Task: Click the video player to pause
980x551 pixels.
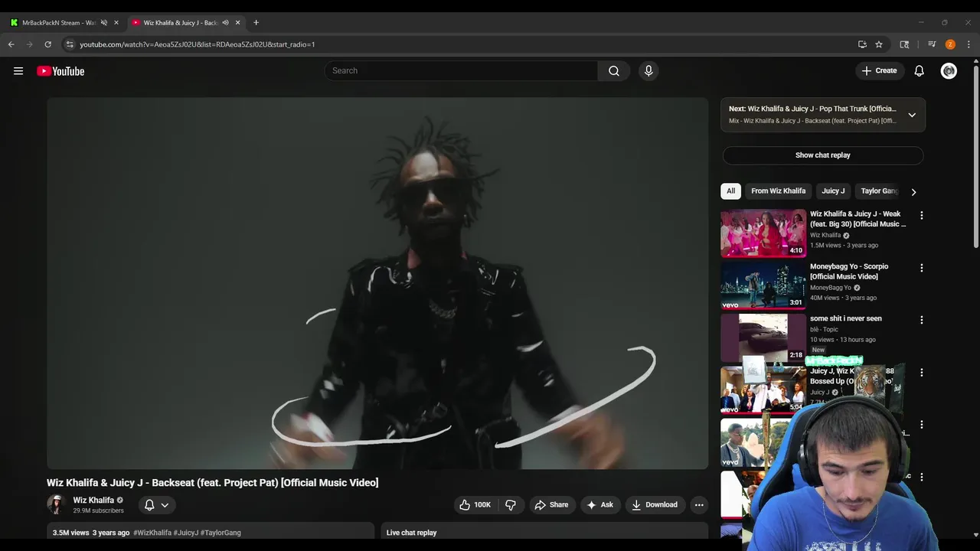Action: pyautogui.click(x=377, y=283)
